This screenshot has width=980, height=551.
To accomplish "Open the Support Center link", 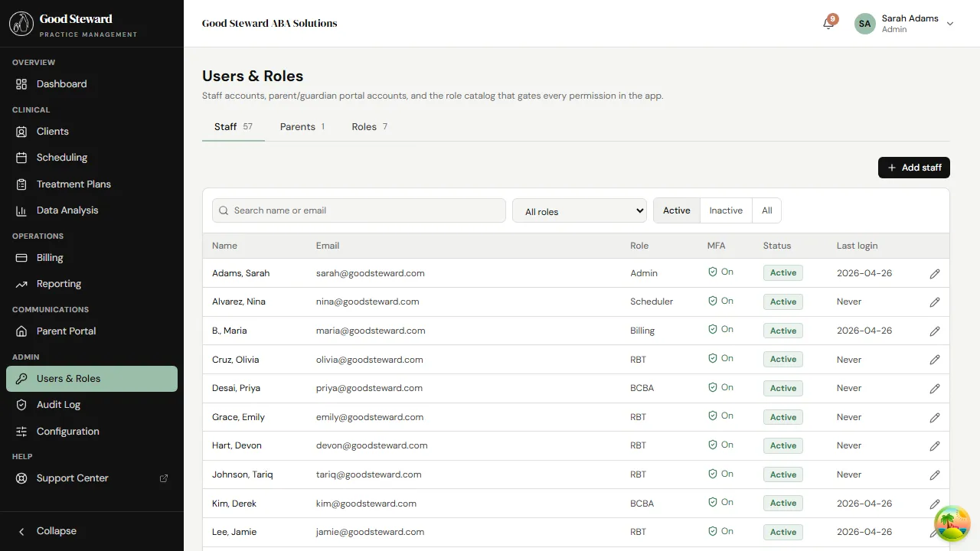I will pyautogui.click(x=72, y=478).
